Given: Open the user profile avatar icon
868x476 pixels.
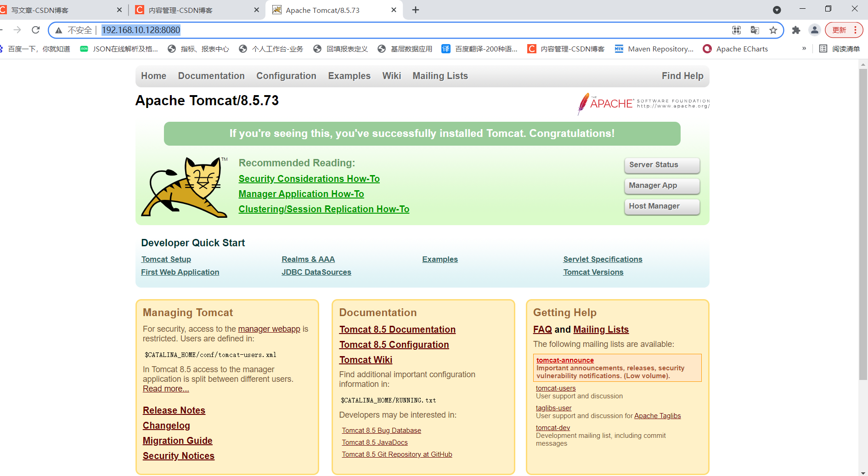Looking at the screenshot, I should pyautogui.click(x=815, y=30).
